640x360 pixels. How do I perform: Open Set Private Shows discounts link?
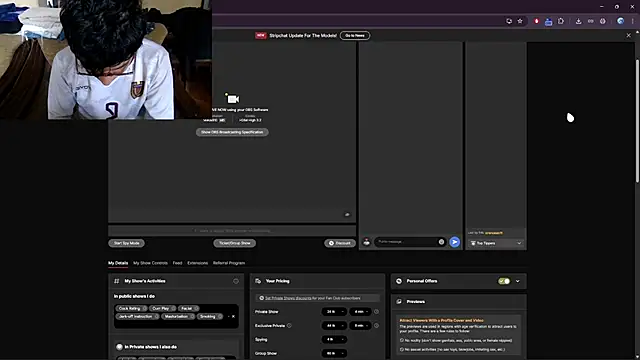[x=288, y=298]
